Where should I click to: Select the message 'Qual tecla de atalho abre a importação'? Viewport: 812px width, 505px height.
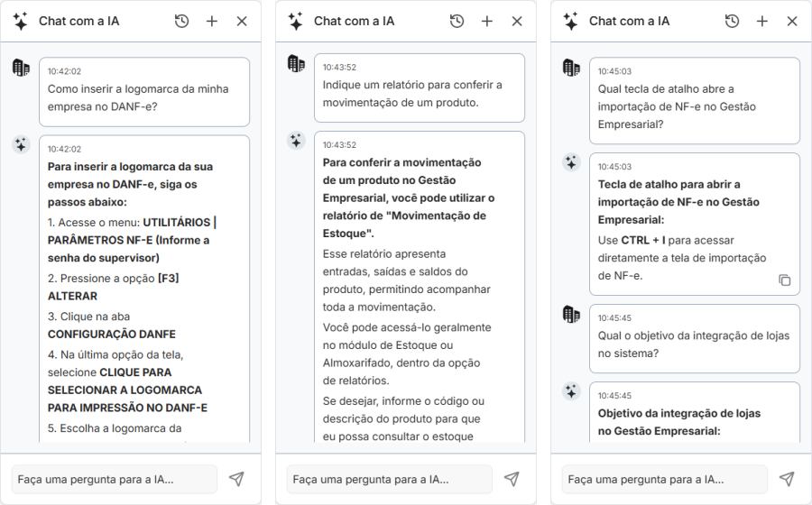point(694,101)
